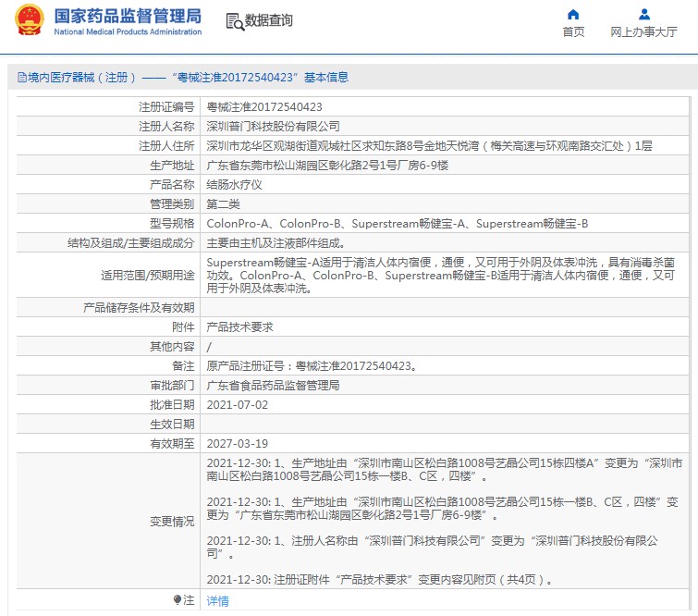Click registrant name 深圳普门科技股份有限公司
The height and width of the screenshot is (616, 698).
pyautogui.click(x=273, y=126)
